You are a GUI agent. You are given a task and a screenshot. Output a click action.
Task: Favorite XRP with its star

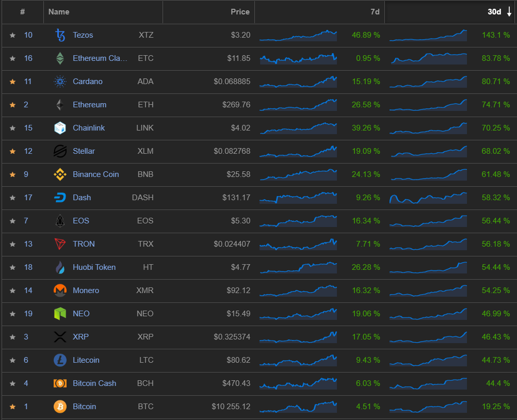click(12, 337)
